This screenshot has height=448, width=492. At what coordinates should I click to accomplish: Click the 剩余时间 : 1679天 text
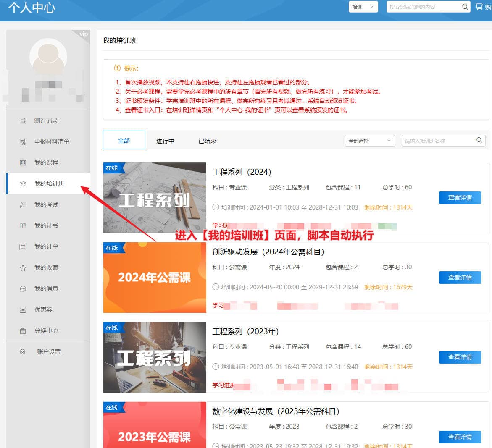pos(389,287)
